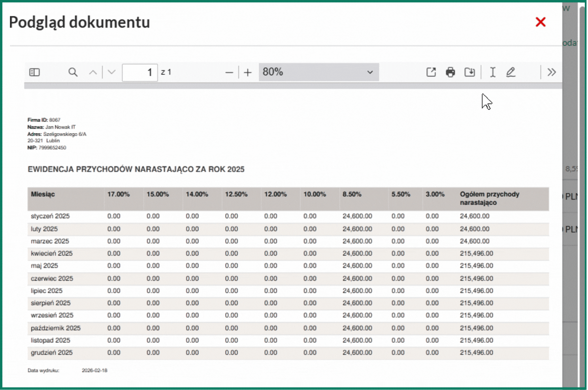Image resolution: width=588 pixels, height=390 pixels.
Task: Download the document
Action: [469, 72]
